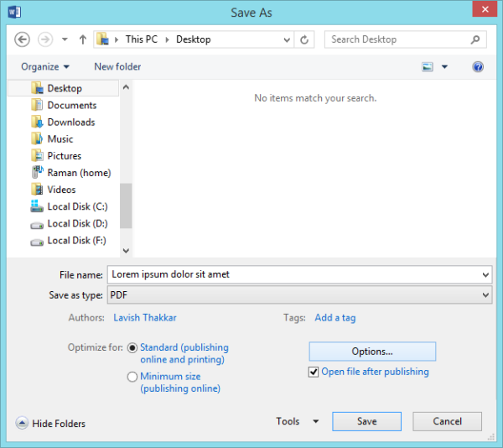Screen dimensions: 503x448
Task: Select Local Disk (F:) tree label
Action: (x=76, y=241)
